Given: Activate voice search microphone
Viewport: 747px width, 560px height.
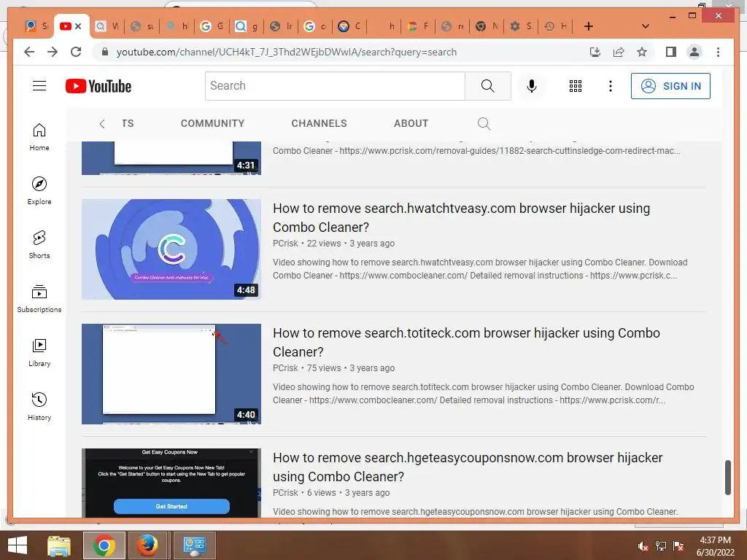Looking at the screenshot, I should [x=532, y=86].
